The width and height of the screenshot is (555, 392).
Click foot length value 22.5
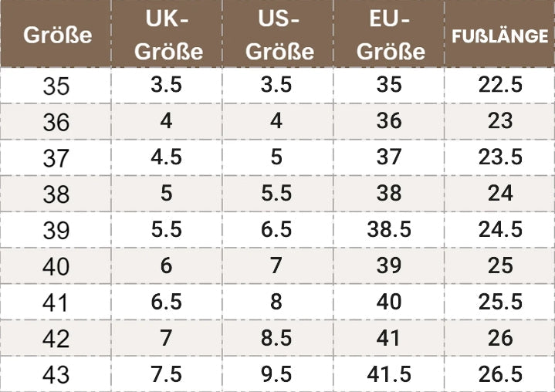[x=500, y=85]
